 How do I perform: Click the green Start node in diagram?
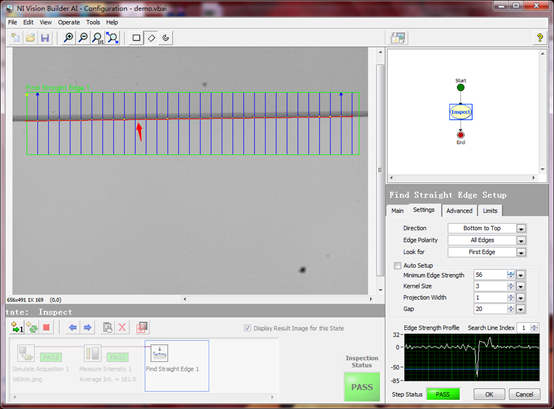click(460, 88)
